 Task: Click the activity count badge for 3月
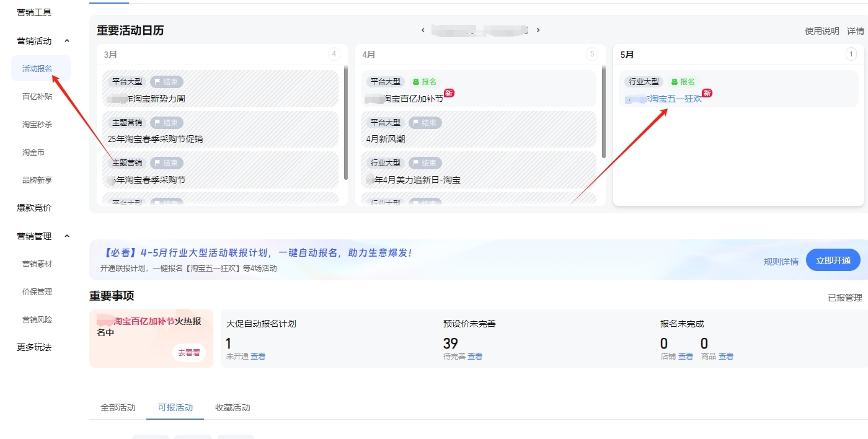[x=334, y=54]
